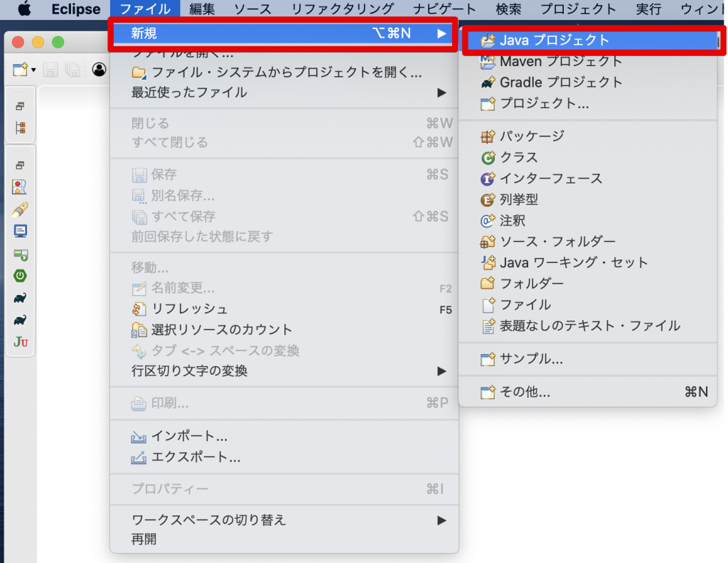This screenshot has width=728, height=563.
Task: Click the Gradle プロジェクト elephant icon
Action: (x=488, y=82)
